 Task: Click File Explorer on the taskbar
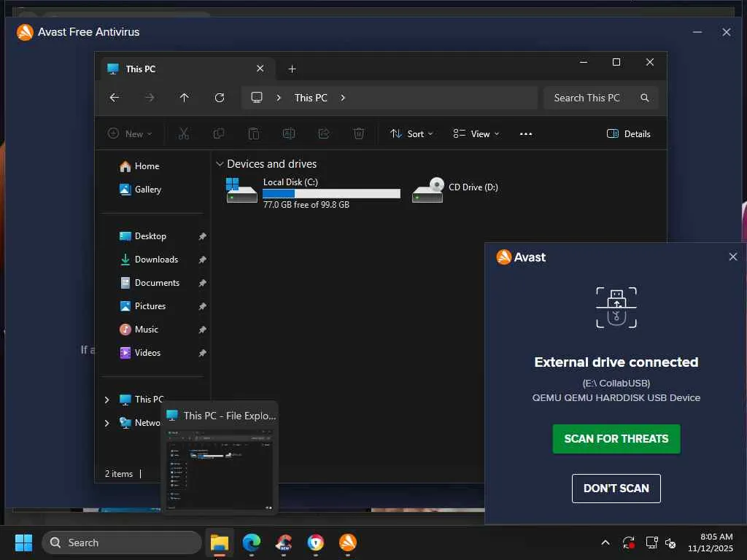coord(220,542)
